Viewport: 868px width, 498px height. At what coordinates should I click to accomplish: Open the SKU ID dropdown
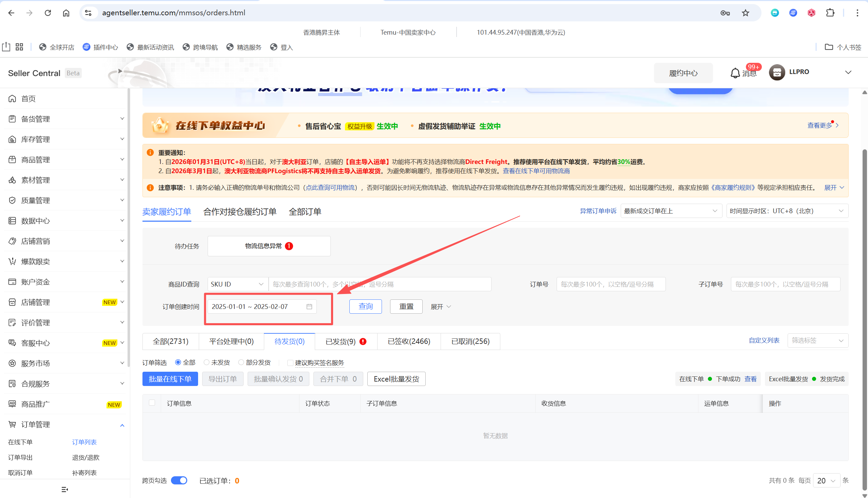(237, 284)
